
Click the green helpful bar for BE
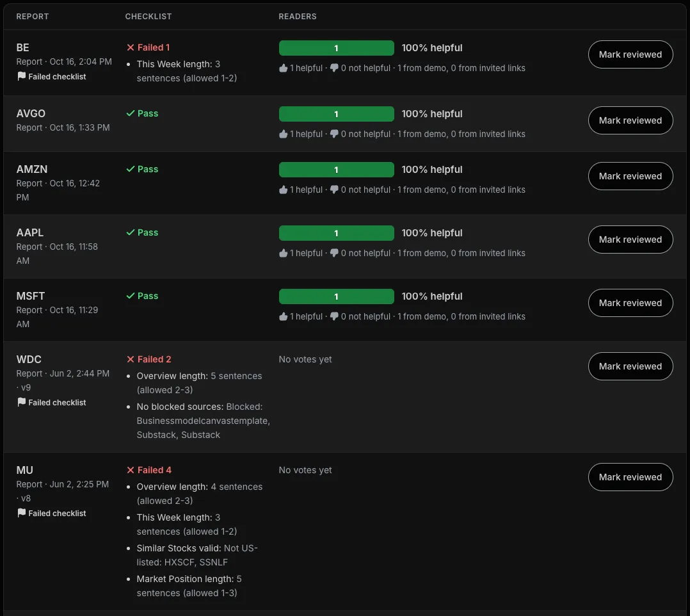tap(337, 48)
